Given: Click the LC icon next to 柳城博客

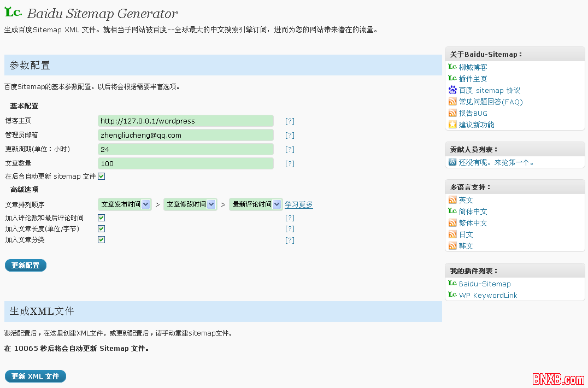Looking at the screenshot, I should pos(452,67).
